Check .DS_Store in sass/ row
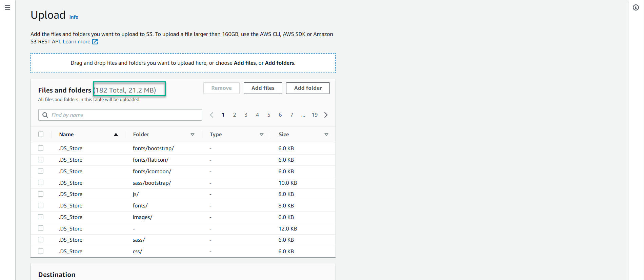This screenshot has height=280, width=644. 41,240
